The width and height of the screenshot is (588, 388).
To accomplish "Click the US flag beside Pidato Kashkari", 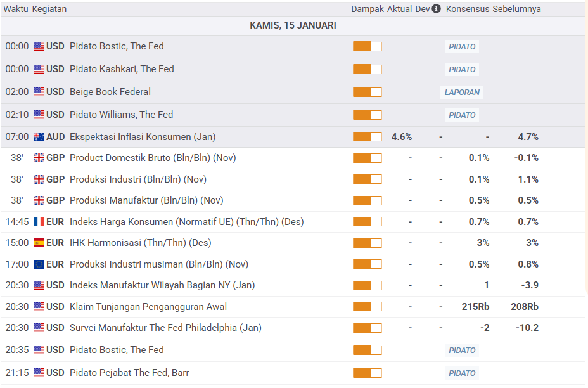I will (x=39, y=69).
